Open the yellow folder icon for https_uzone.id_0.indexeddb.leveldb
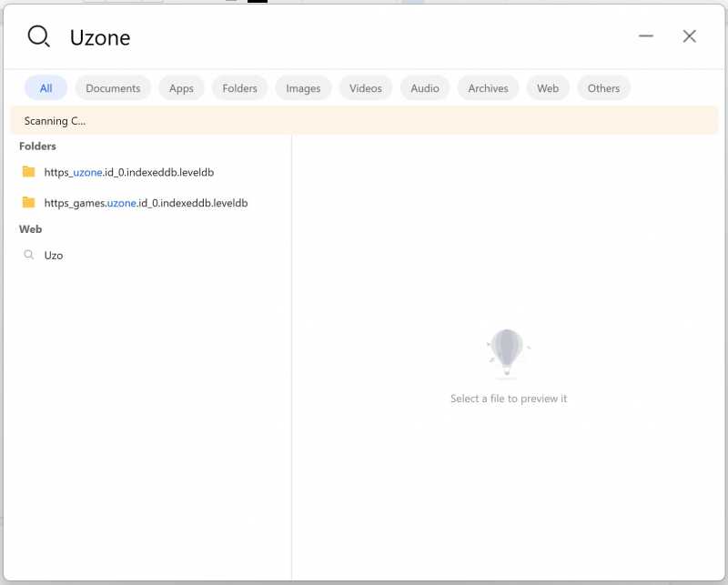Image resolution: width=728 pixels, height=585 pixels. coord(29,172)
